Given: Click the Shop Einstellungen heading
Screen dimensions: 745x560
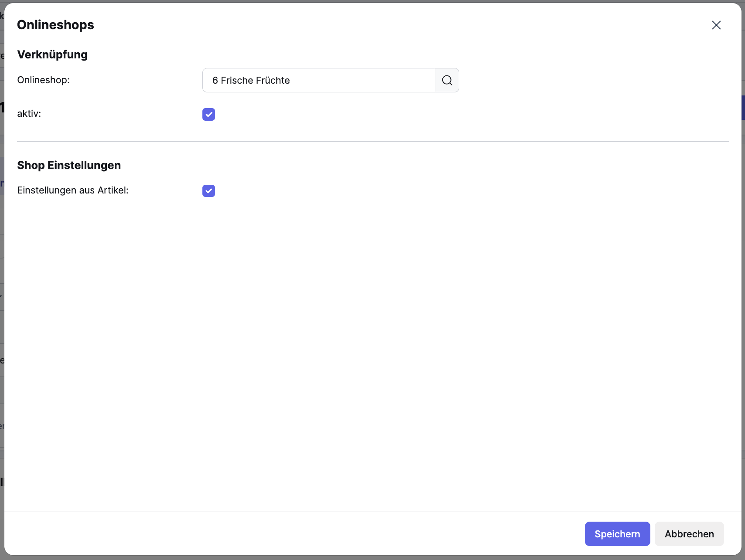Looking at the screenshot, I should tap(68, 165).
